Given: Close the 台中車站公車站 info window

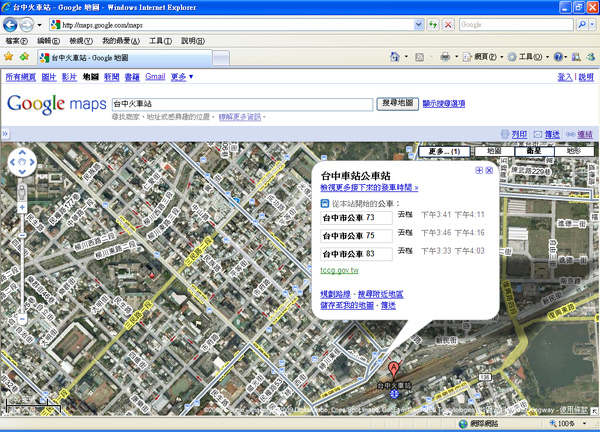Looking at the screenshot, I should click(x=489, y=170).
